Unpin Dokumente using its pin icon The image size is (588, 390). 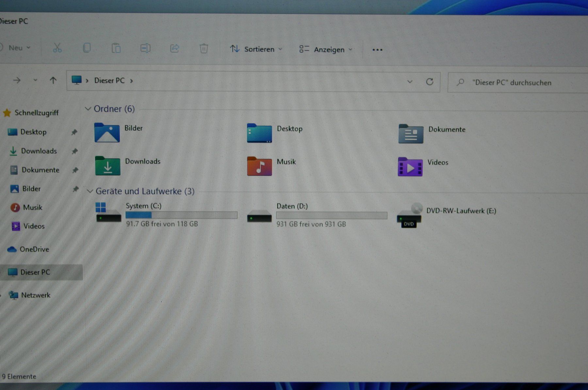(x=75, y=170)
